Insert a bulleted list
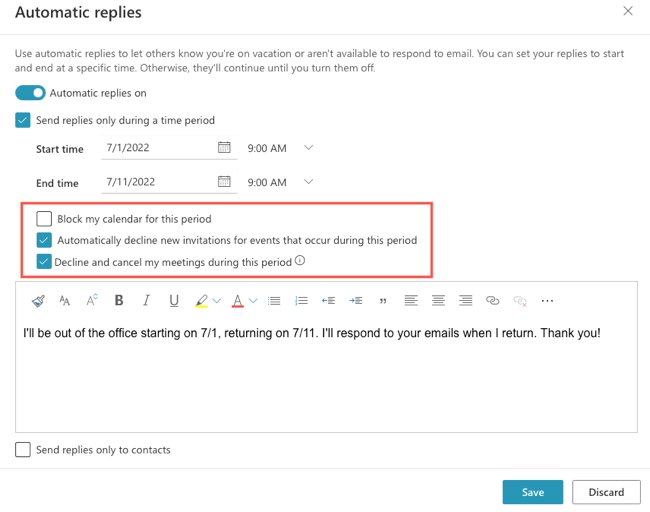 click(x=274, y=300)
